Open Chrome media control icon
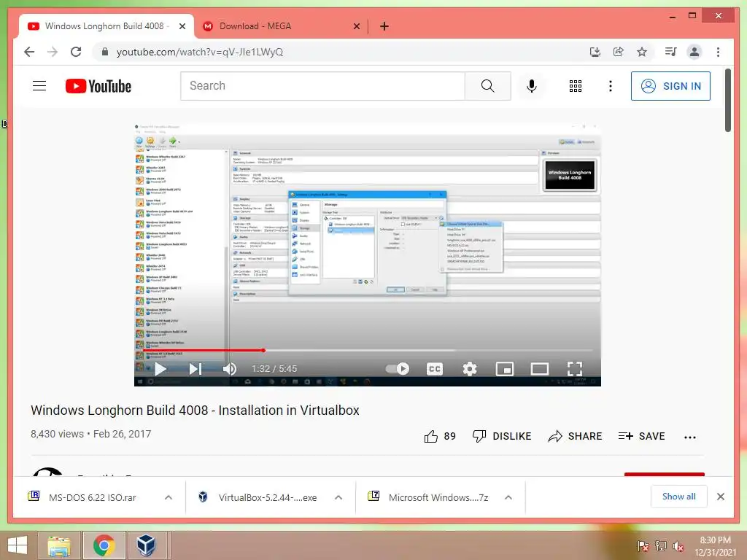The image size is (747, 560). click(671, 52)
